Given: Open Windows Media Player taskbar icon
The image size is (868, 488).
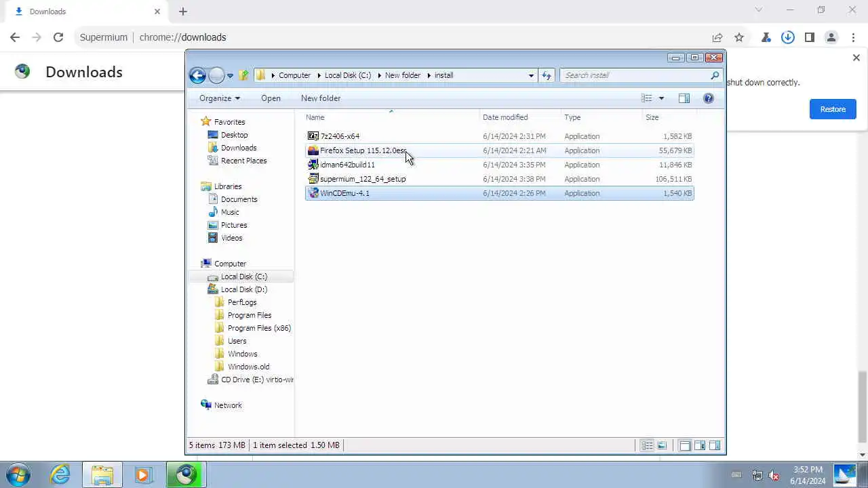Looking at the screenshot, I should click(x=143, y=474).
